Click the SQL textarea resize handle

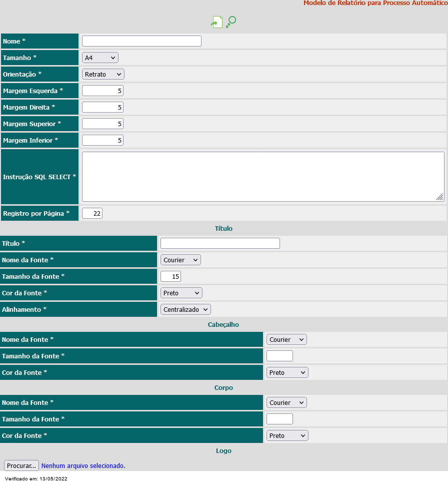click(440, 197)
